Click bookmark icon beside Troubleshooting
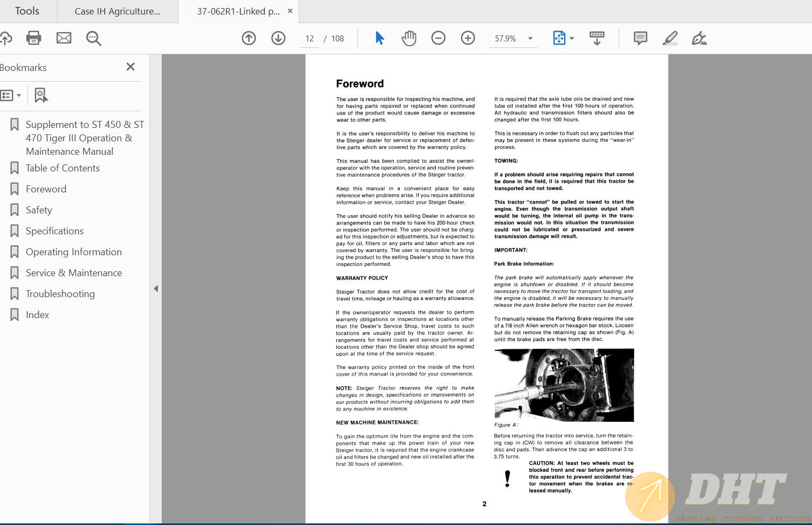The width and height of the screenshot is (812, 525). click(15, 294)
